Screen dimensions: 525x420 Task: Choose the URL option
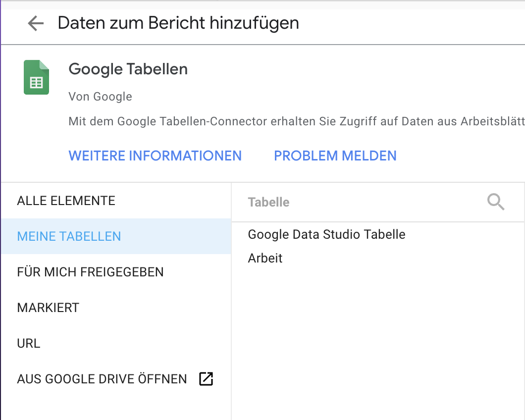pyautogui.click(x=29, y=343)
